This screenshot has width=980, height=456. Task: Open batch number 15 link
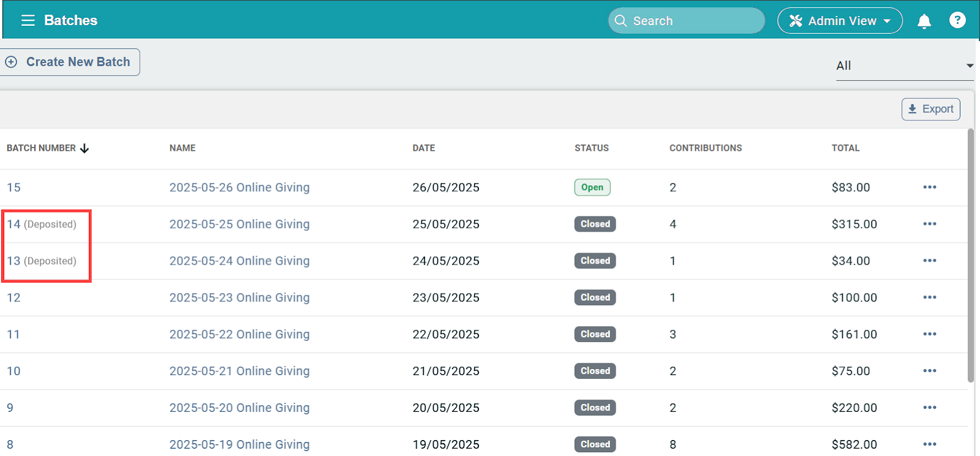(13, 188)
